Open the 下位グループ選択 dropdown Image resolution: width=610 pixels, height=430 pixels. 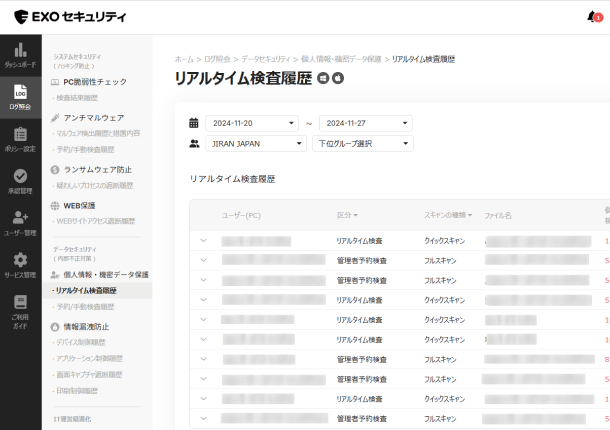coord(363,144)
